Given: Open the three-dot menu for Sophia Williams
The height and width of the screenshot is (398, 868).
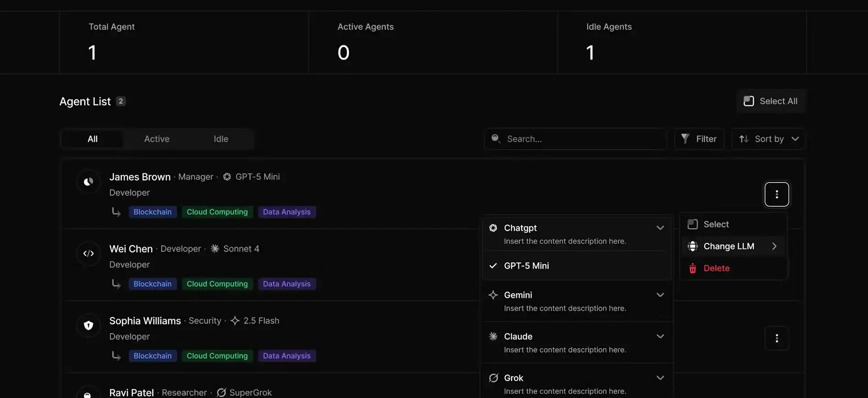Looking at the screenshot, I should point(776,339).
